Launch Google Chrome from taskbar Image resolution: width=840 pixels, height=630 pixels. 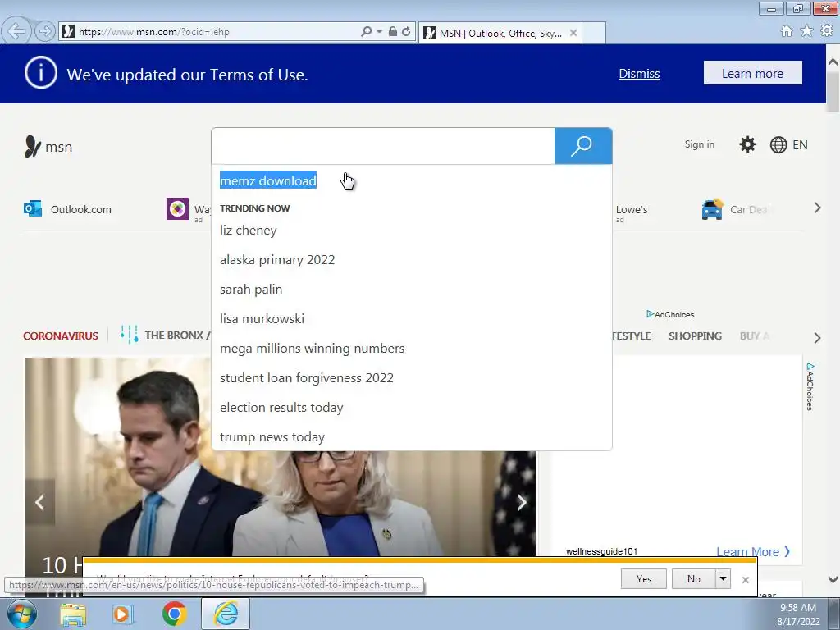tap(174, 614)
